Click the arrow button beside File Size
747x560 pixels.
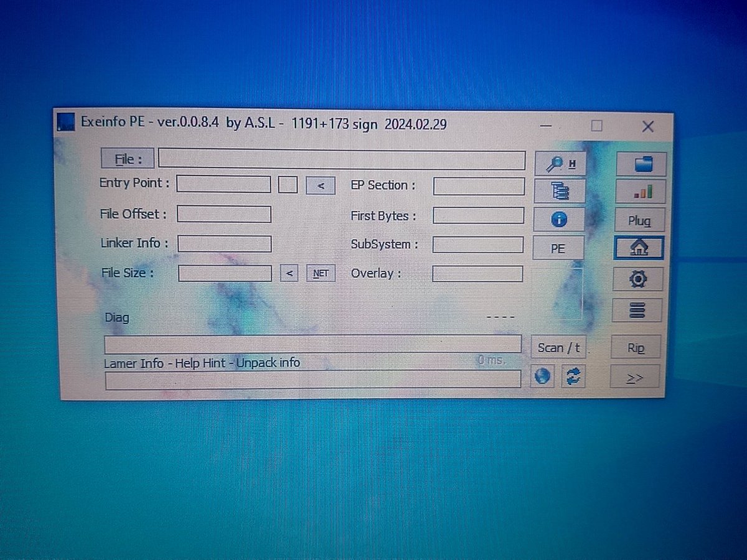pos(289,273)
